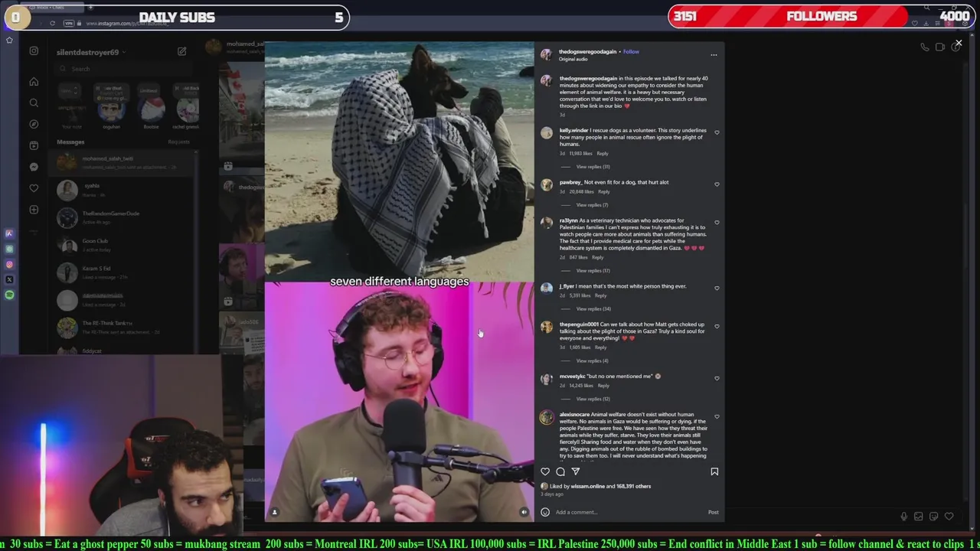Image resolution: width=980 pixels, height=551 pixels.
Task: Open the emoji picker beside Add a comment
Action: point(545,512)
